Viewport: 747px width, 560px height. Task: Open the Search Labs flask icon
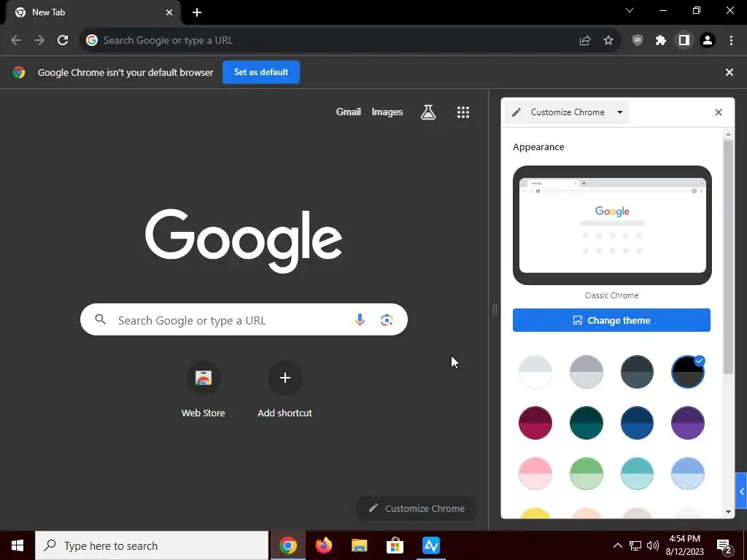(428, 112)
